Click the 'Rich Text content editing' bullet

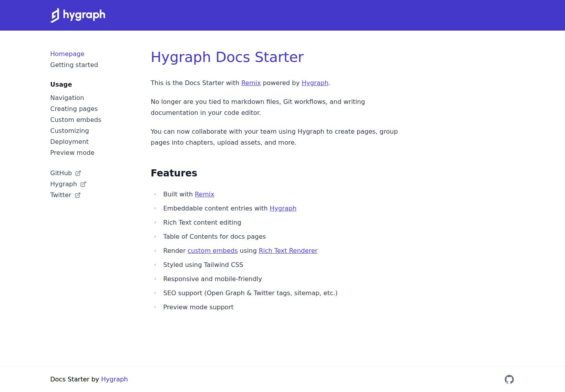[202, 222]
